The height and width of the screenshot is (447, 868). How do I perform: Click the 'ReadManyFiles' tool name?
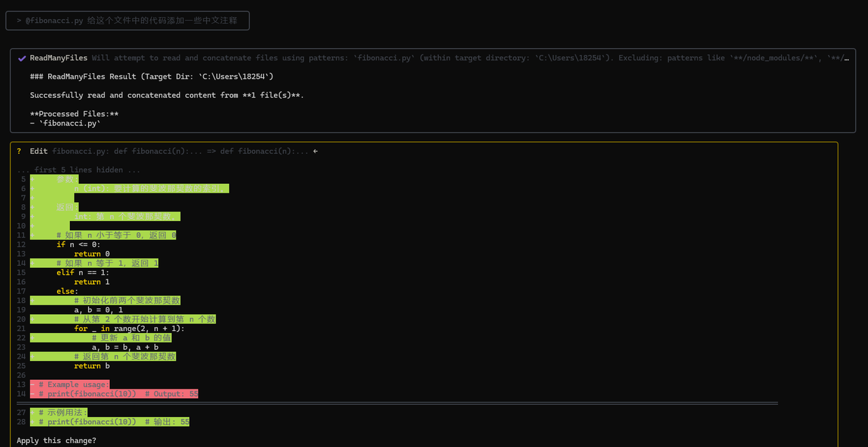pos(58,58)
